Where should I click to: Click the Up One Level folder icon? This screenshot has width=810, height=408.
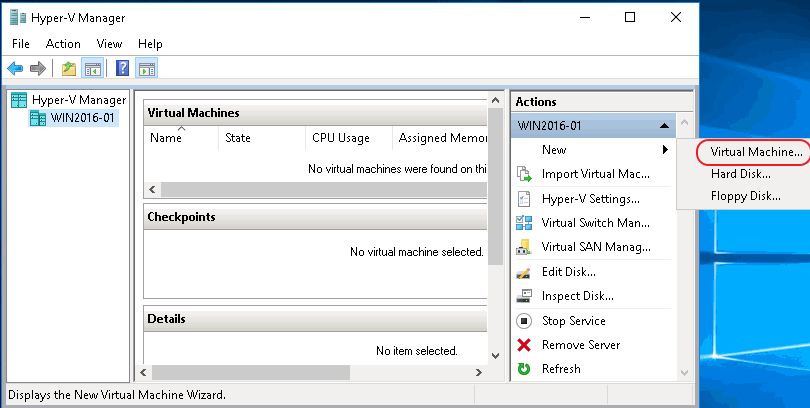pyautogui.click(x=68, y=69)
